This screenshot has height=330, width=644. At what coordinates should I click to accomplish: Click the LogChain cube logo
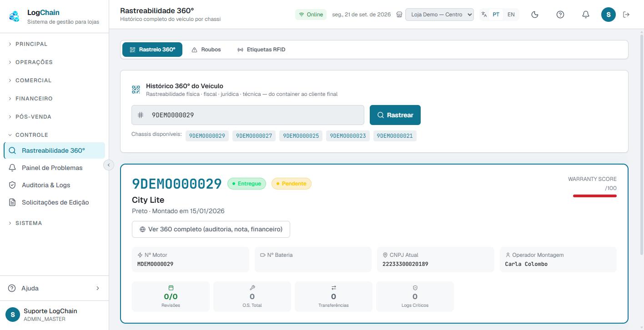[15, 17]
